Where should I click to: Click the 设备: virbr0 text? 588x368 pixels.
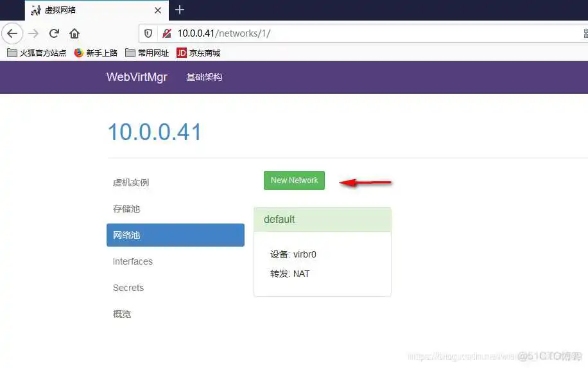[293, 254]
